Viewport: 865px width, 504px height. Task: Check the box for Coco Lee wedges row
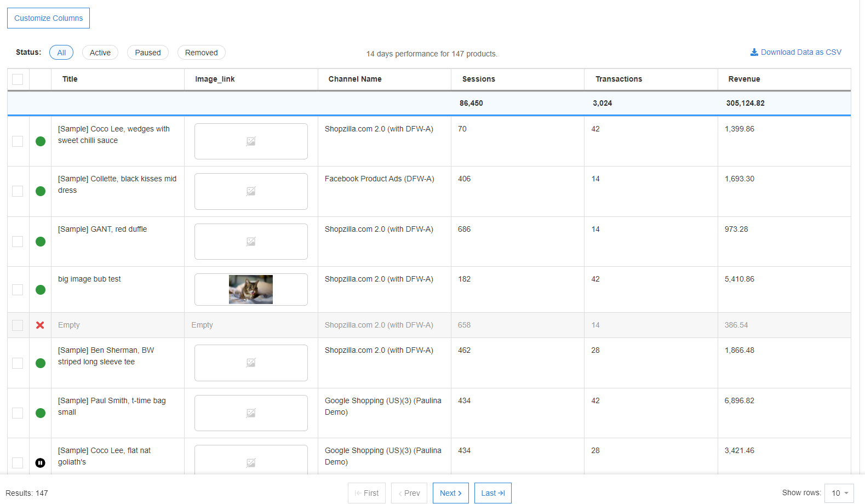pyautogui.click(x=18, y=141)
